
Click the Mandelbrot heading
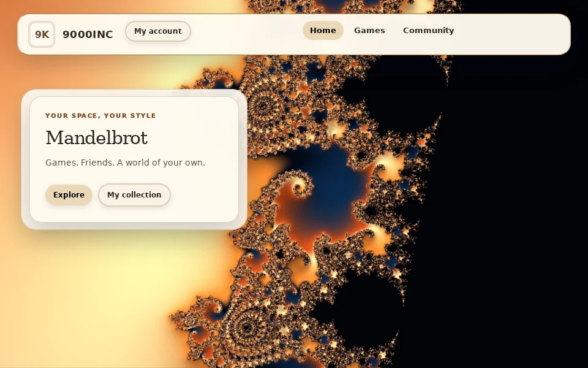[97, 137]
